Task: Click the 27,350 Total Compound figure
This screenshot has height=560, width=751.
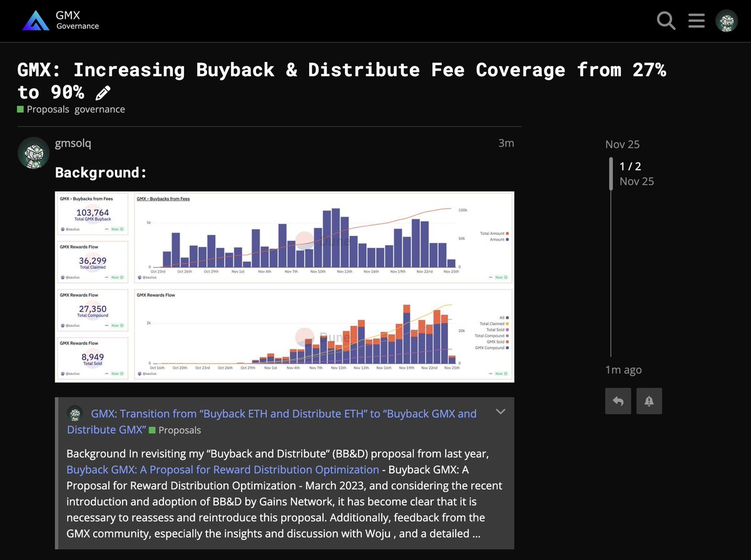Action: point(93,309)
